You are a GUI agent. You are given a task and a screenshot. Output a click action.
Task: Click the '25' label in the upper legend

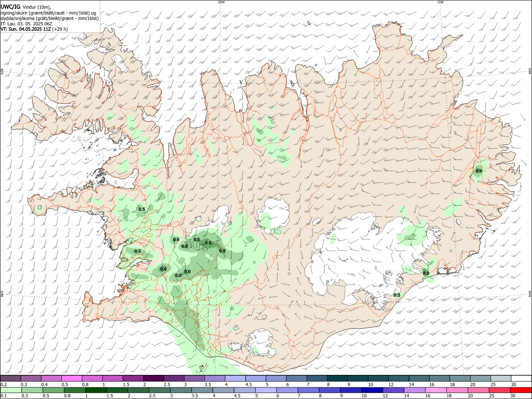click(493, 384)
